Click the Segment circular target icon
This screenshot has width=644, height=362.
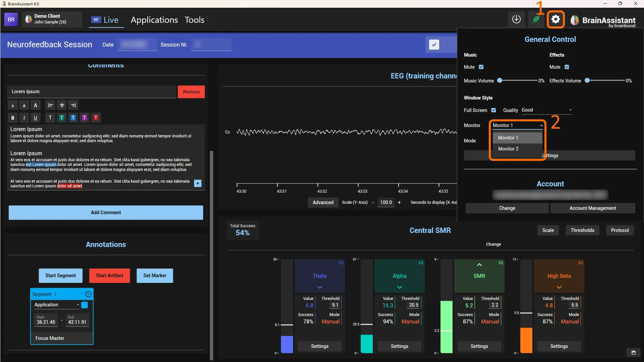coord(89,294)
